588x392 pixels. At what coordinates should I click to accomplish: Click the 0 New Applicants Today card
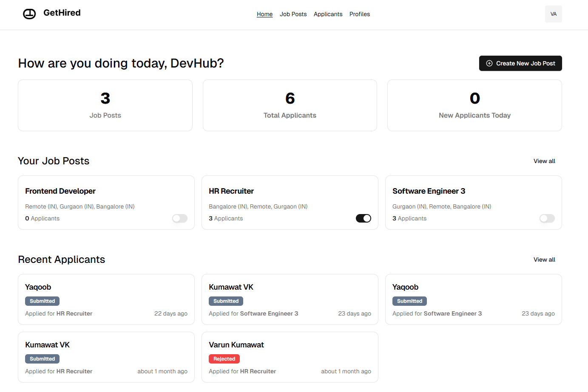474,105
